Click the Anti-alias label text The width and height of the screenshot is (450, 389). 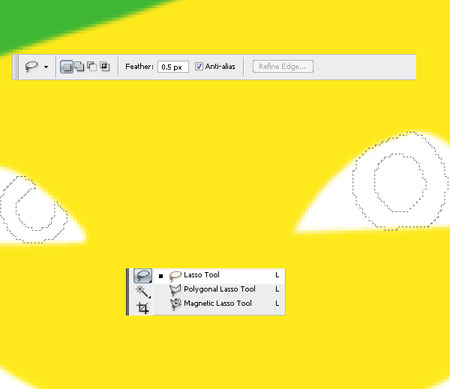pos(220,66)
